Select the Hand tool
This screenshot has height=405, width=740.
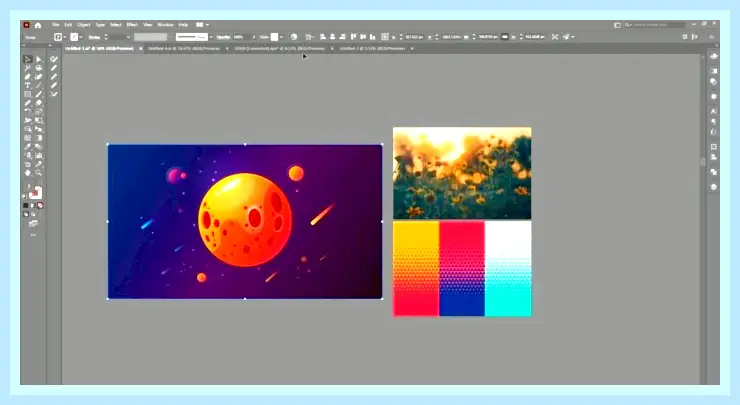click(x=28, y=173)
